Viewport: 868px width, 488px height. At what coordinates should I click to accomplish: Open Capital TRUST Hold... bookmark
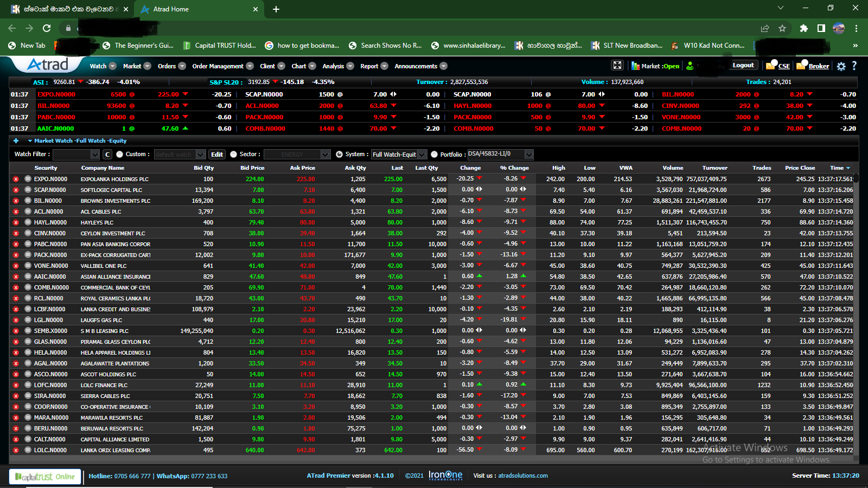coord(219,46)
